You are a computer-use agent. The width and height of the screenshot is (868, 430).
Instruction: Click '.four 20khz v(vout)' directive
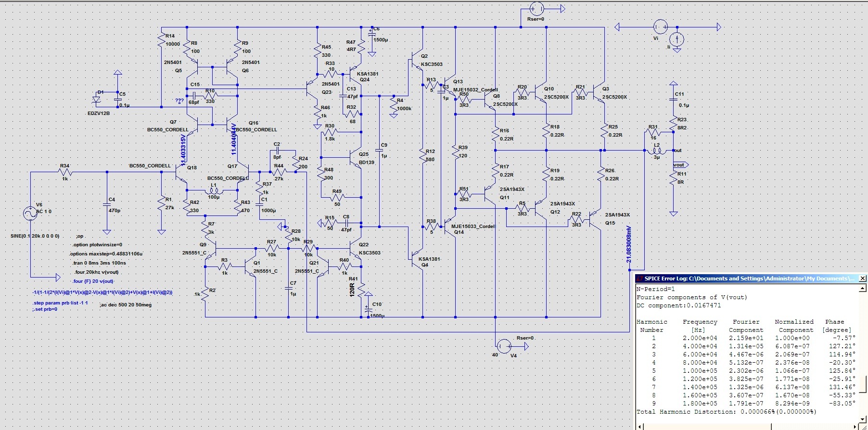(x=96, y=272)
